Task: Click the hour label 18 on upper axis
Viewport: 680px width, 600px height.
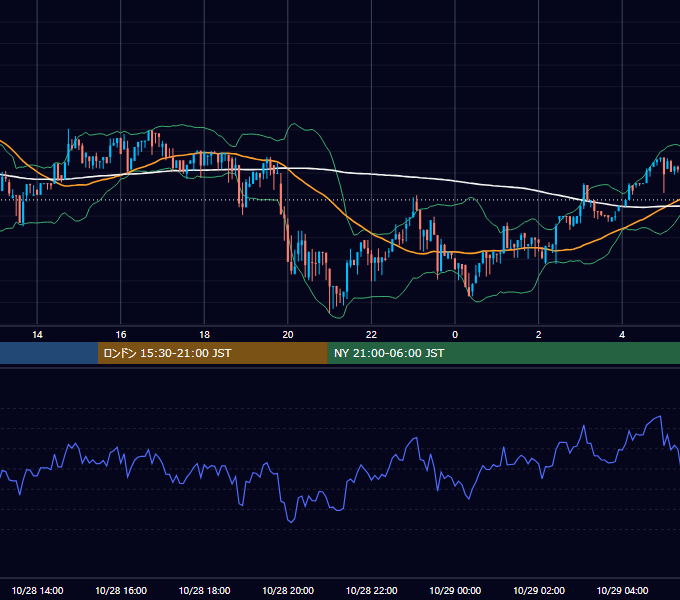Action: (x=204, y=335)
